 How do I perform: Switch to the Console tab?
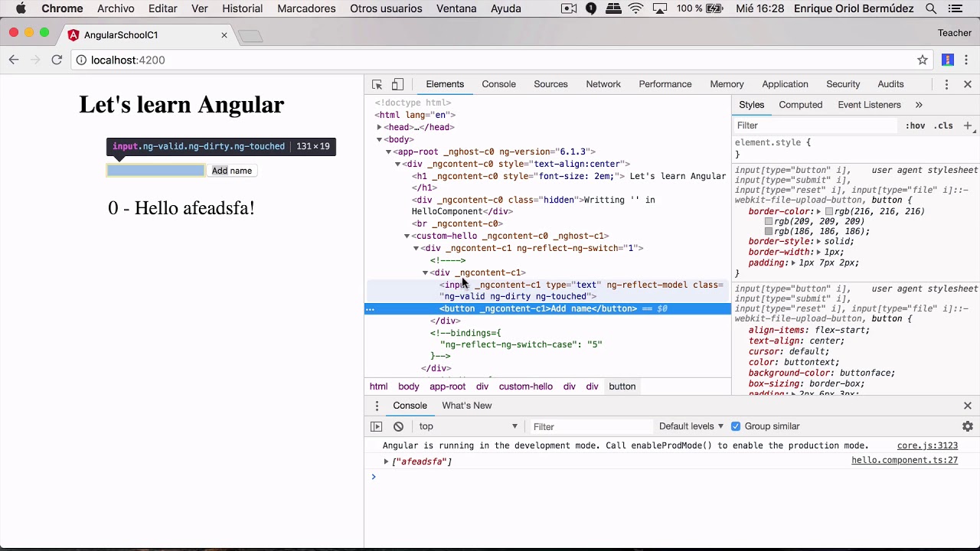click(498, 84)
